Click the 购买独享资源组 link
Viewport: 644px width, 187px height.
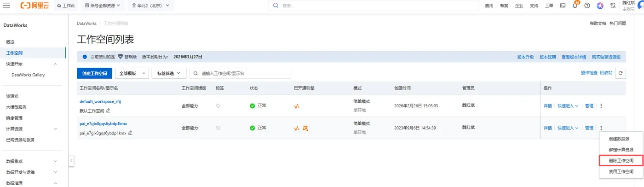(x=606, y=57)
